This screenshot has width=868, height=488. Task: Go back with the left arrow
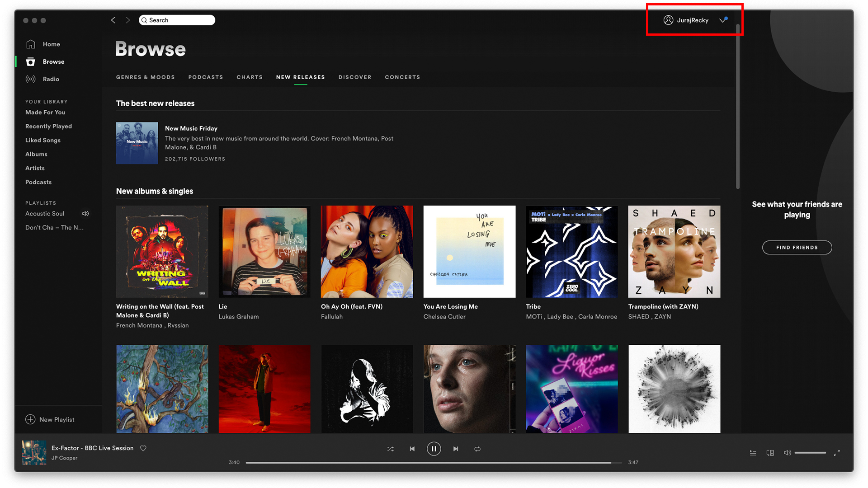coord(113,20)
